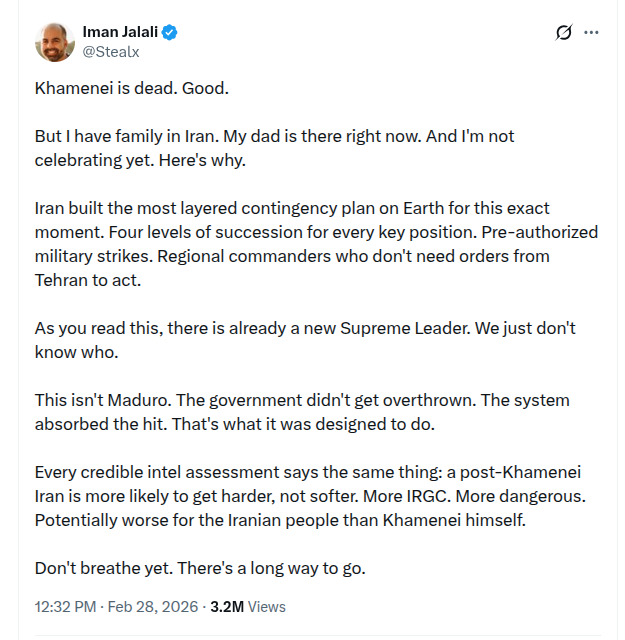Viewport: 625px width, 640px height.
Task: View the 3.2M Views count
Action: coord(247,606)
